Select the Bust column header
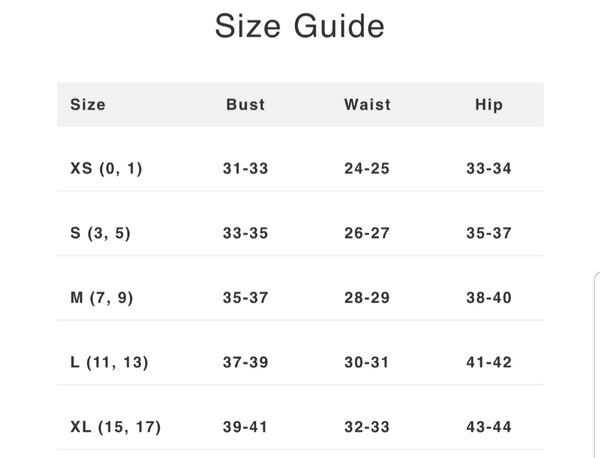This screenshot has height=458, width=600. (x=246, y=104)
